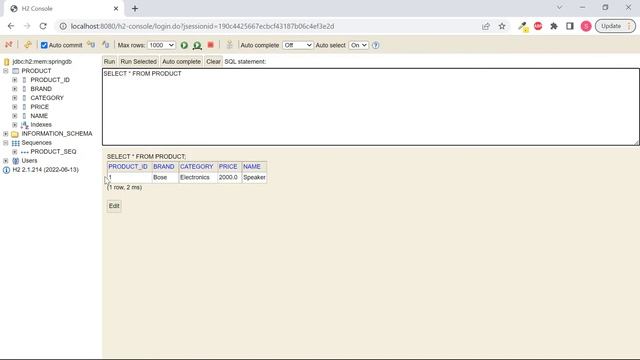Click the Bose result cell
The image size is (640, 360).
pyautogui.click(x=165, y=178)
